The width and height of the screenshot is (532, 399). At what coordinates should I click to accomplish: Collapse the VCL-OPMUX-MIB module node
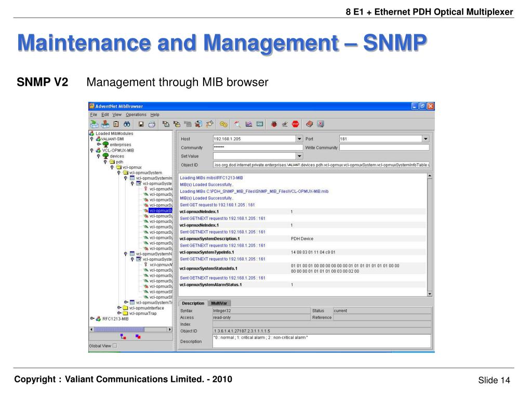(91, 150)
